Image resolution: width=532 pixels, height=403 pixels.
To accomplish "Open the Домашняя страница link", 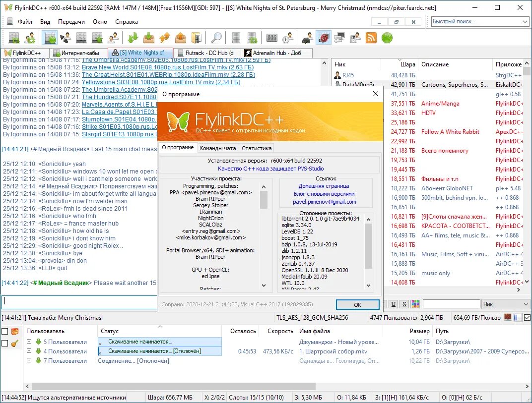I will [324, 186].
